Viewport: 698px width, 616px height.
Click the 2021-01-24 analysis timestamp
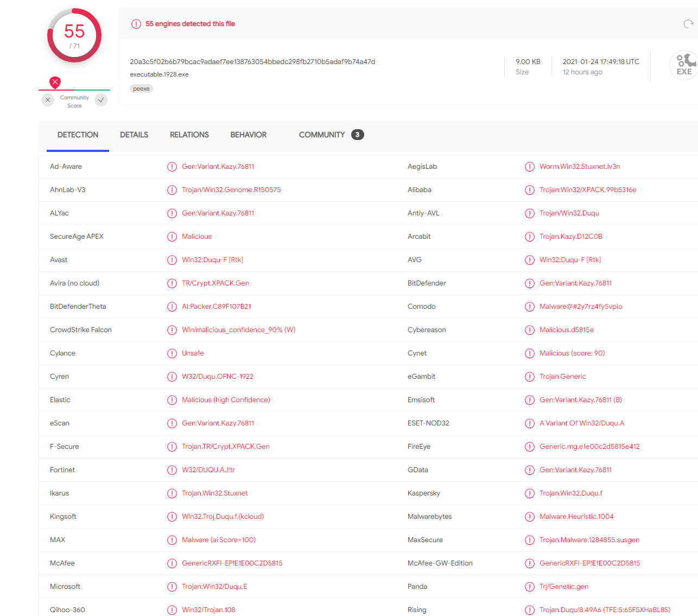coord(601,62)
